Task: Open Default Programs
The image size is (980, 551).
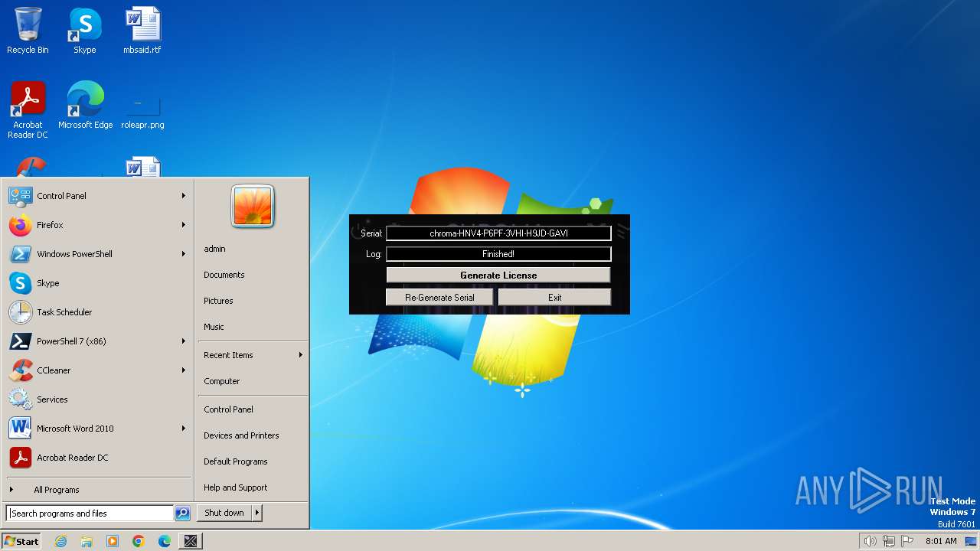Action: coord(235,461)
